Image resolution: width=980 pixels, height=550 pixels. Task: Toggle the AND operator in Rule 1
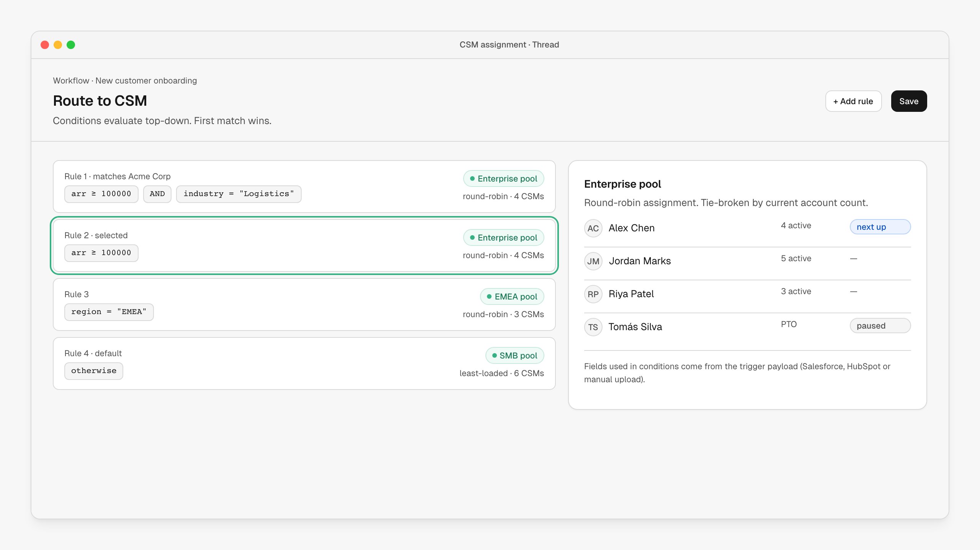157,194
